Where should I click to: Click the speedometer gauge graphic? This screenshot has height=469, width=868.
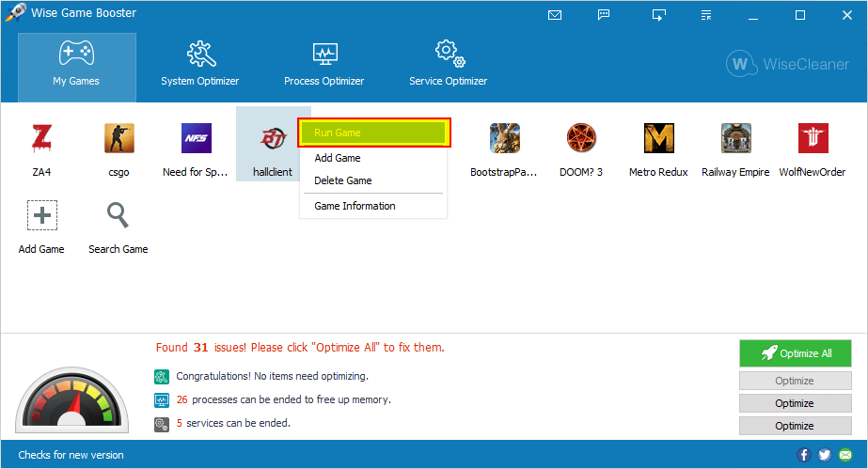tap(72, 399)
